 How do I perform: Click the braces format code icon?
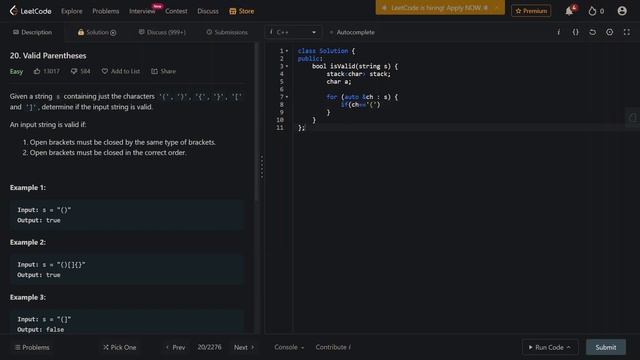(x=576, y=32)
